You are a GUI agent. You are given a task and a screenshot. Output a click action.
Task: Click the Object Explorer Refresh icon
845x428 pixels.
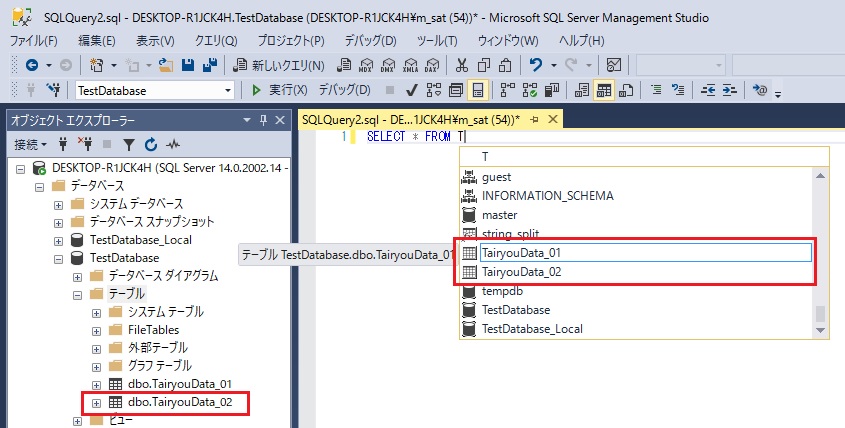151,144
